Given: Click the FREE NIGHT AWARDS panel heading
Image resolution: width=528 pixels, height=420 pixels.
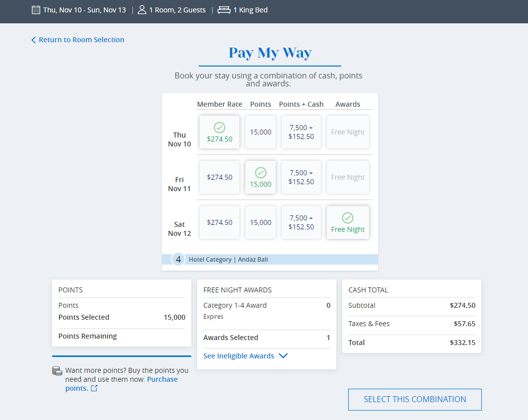Looking at the screenshot, I should pos(237,290).
